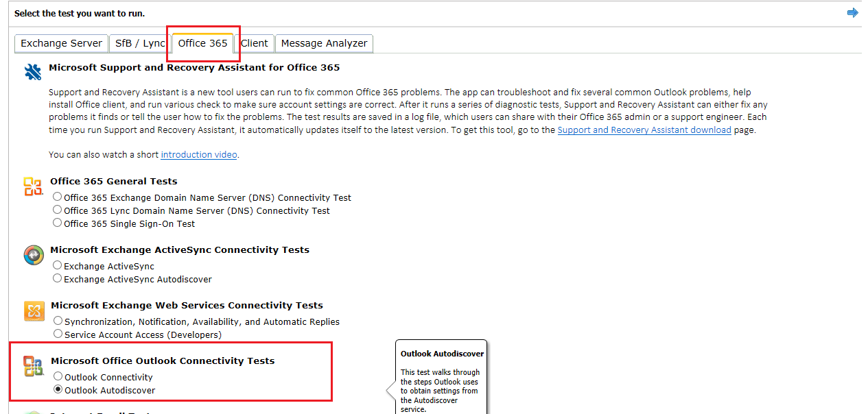Viewport: 868px width, 414px height.
Task: Click Microsoft Exchange ActiveSync Connectivity Tests heading
Action: (x=180, y=250)
